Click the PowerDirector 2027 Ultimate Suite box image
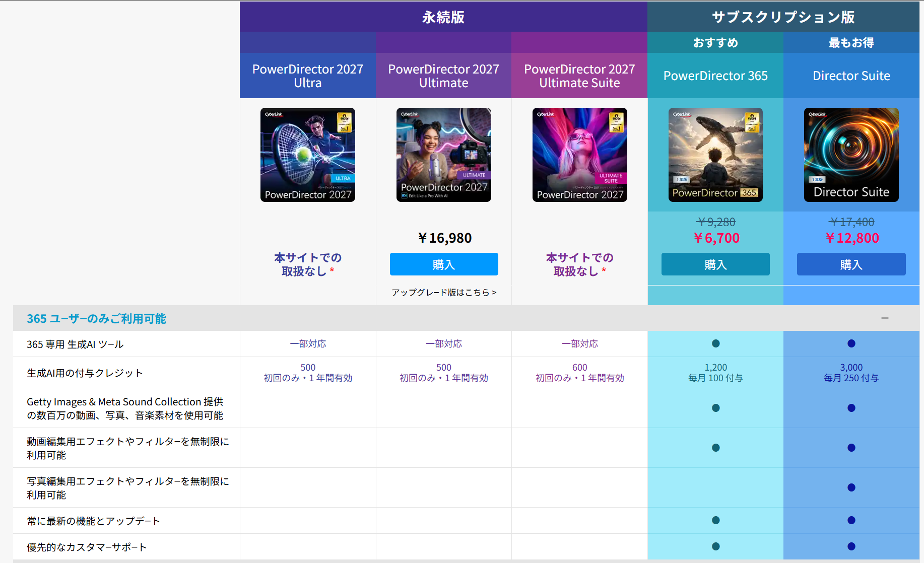Viewport: 924px width, 563px height. (579, 155)
